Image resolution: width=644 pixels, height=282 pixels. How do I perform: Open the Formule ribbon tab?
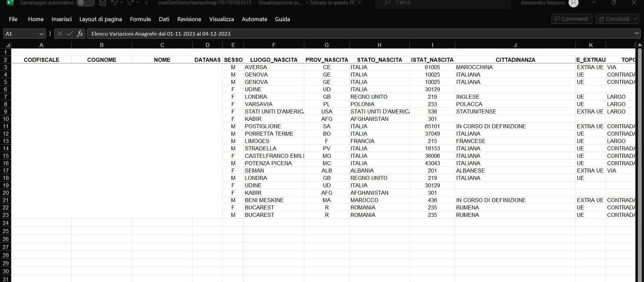[x=140, y=19]
